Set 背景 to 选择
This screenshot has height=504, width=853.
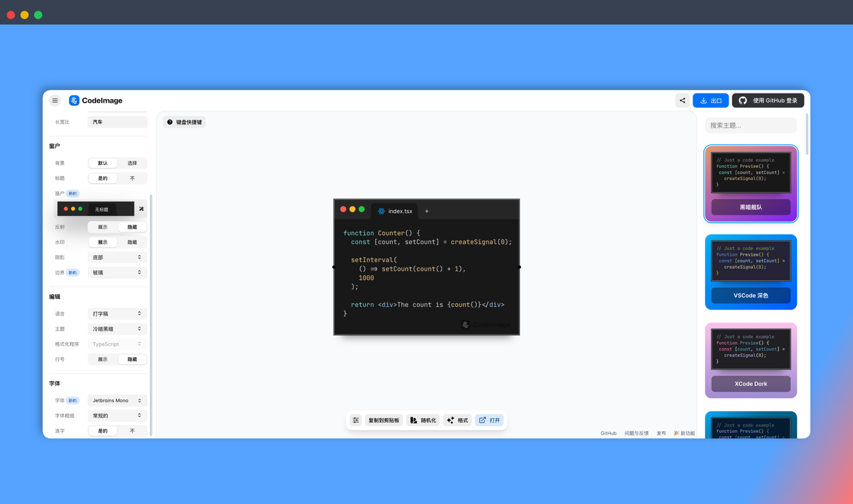(x=132, y=163)
